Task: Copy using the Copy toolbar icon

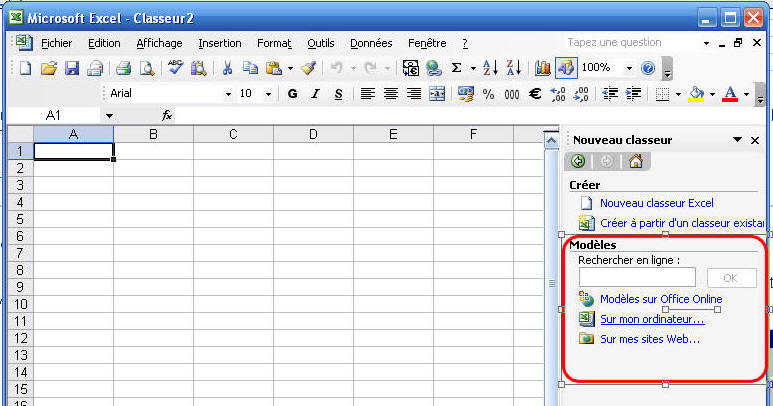Action: click(250, 68)
